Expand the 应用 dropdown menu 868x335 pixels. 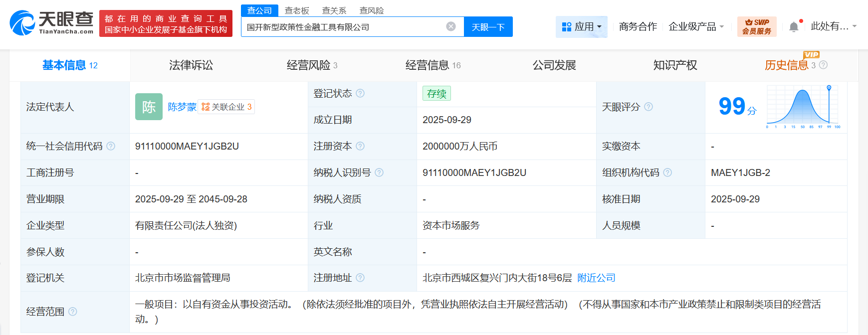pos(582,26)
